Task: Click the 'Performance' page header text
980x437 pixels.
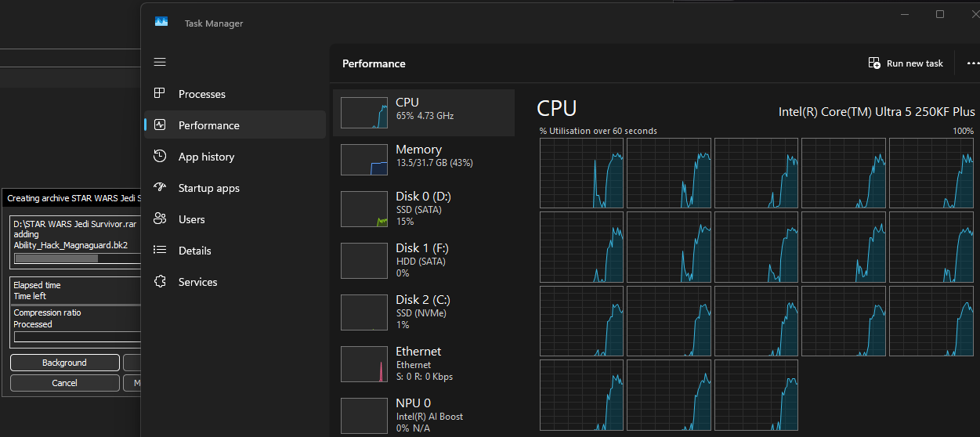Action: point(374,63)
